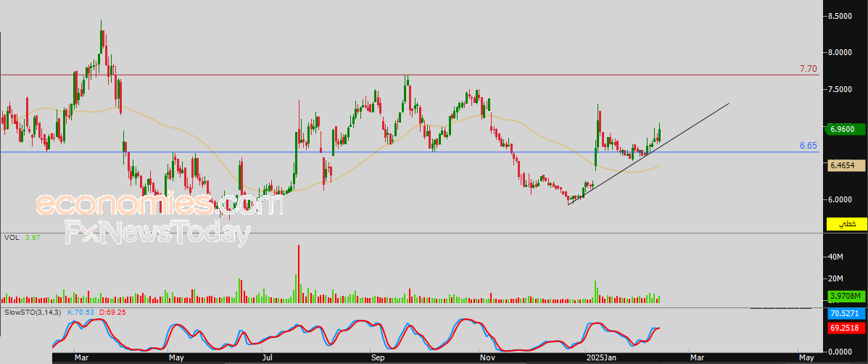This screenshot has width=868, height=364.
Task: Click the green 3.9708M volume tag
Action: click(846, 296)
